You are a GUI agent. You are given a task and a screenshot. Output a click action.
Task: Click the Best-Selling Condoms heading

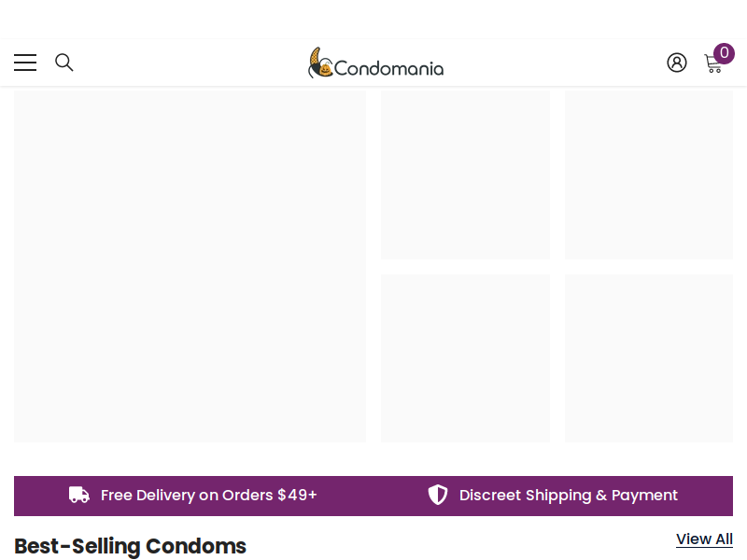click(x=130, y=546)
